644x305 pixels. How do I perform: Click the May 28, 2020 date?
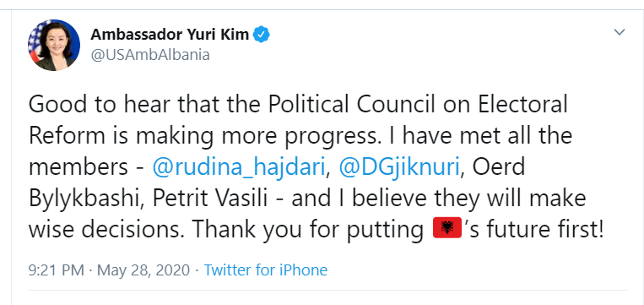143,270
